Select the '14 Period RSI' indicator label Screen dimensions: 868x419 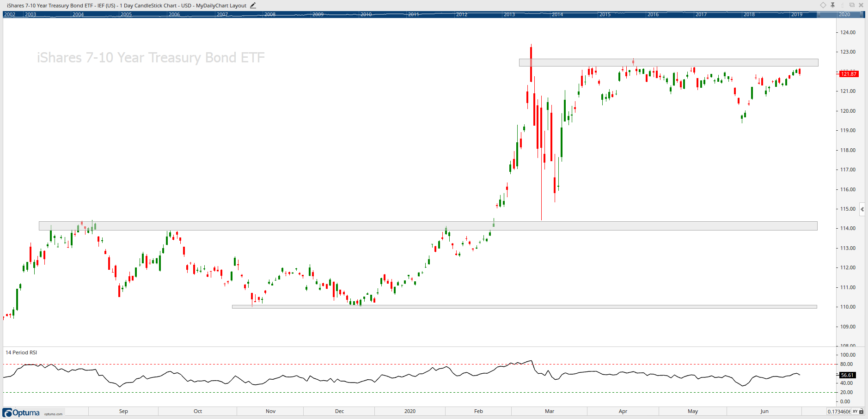21,352
